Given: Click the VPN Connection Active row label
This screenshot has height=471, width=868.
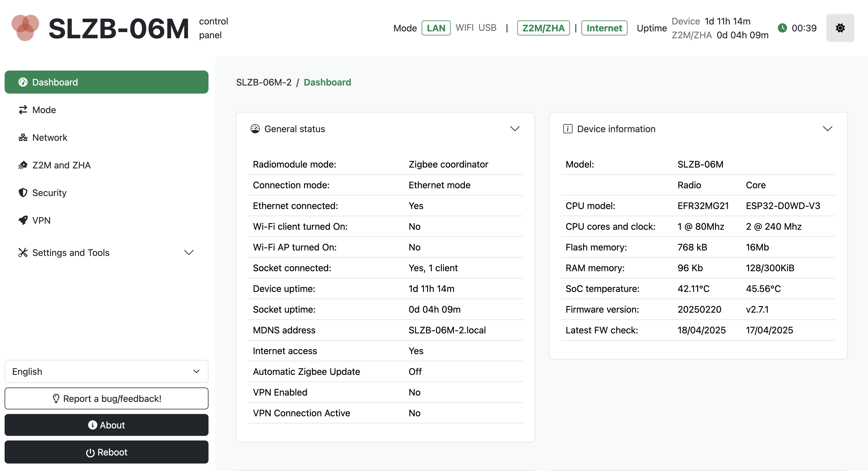Looking at the screenshot, I should [x=301, y=413].
